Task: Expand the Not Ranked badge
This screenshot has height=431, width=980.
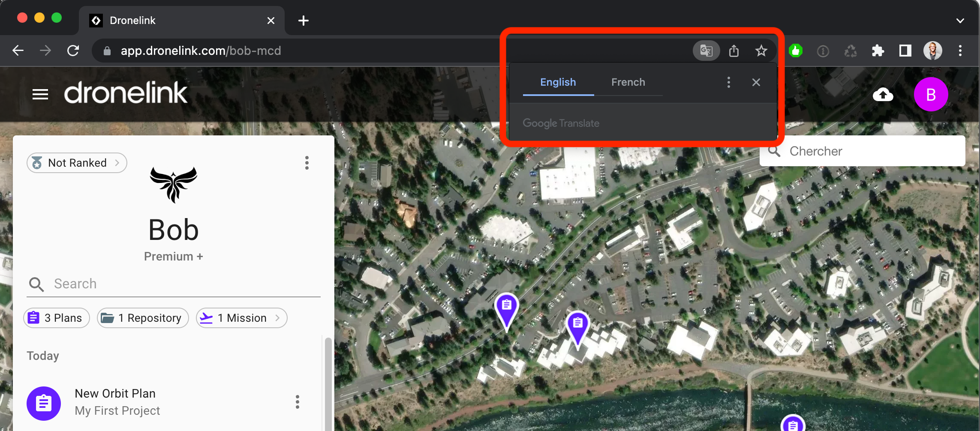Action: pyautogui.click(x=77, y=163)
